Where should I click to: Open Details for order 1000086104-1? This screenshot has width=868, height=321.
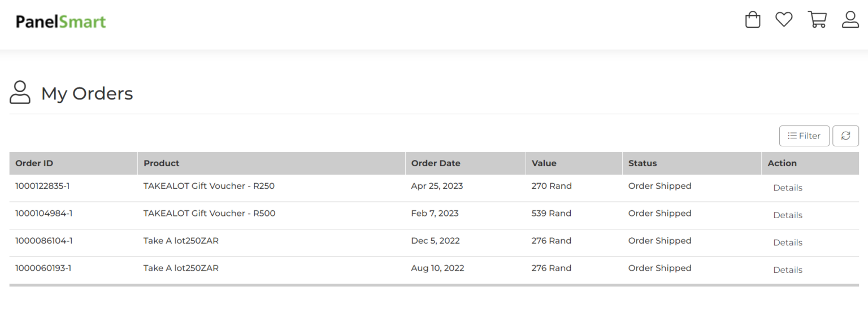(x=787, y=242)
